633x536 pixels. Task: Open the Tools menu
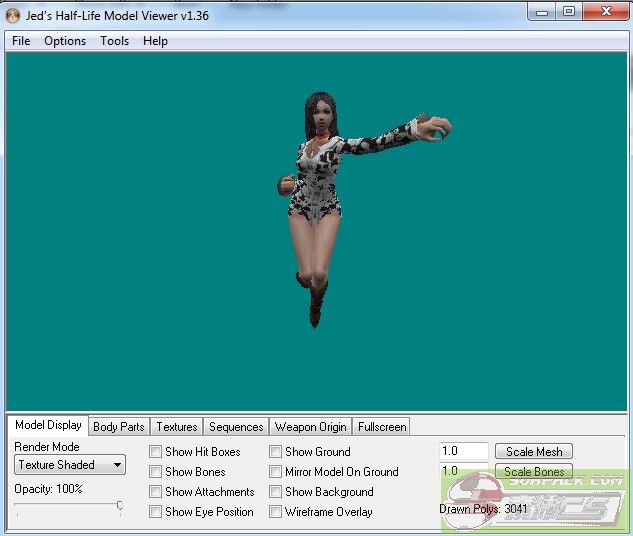tap(115, 41)
